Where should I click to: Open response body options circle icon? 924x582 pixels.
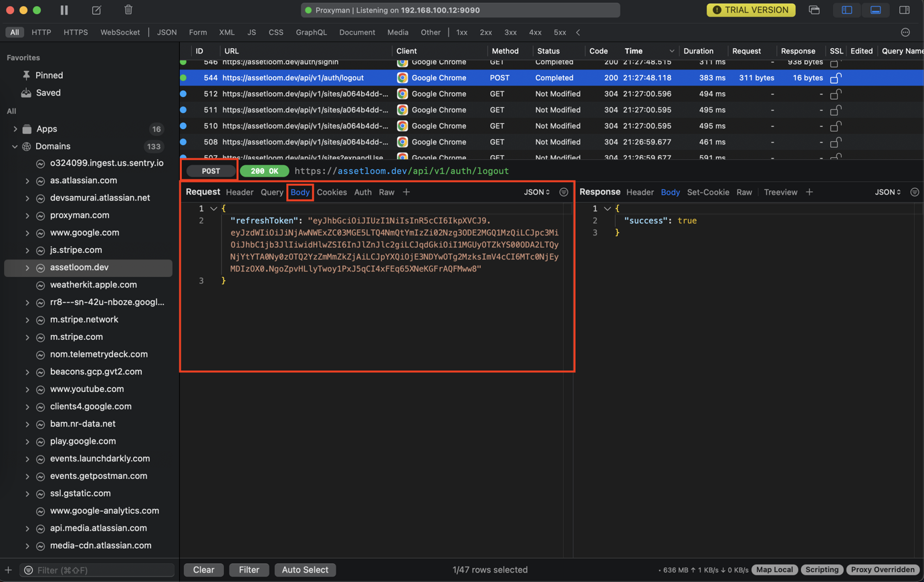coord(915,192)
